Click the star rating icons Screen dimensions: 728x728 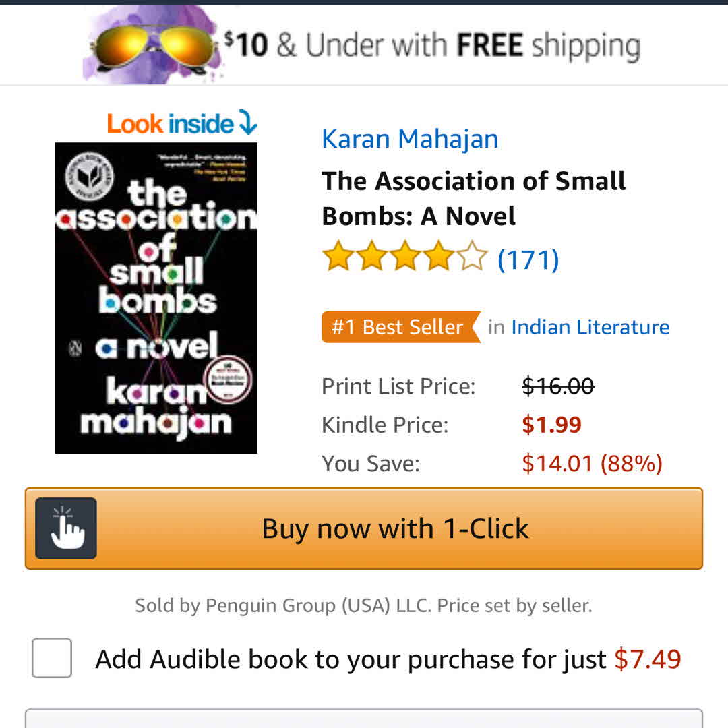coord(404,256)
